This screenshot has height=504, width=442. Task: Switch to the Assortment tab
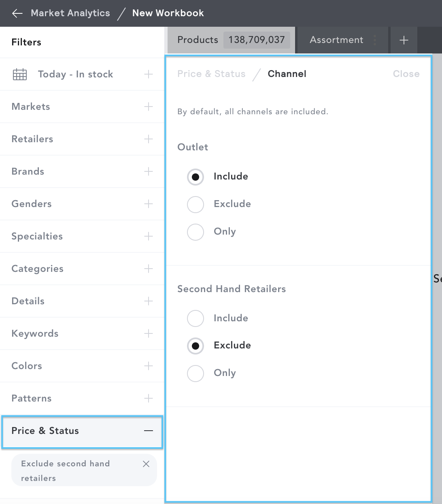click(x=336, y=40)
